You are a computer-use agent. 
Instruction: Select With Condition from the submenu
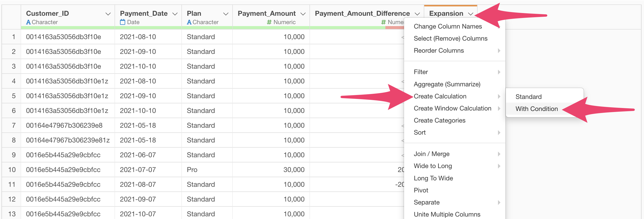(537, 109)
